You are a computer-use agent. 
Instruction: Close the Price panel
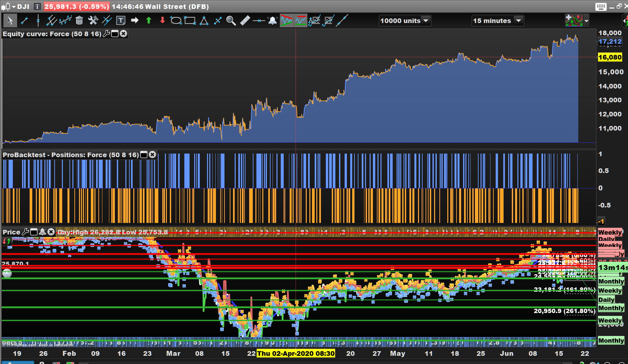[x=51, y=232]
